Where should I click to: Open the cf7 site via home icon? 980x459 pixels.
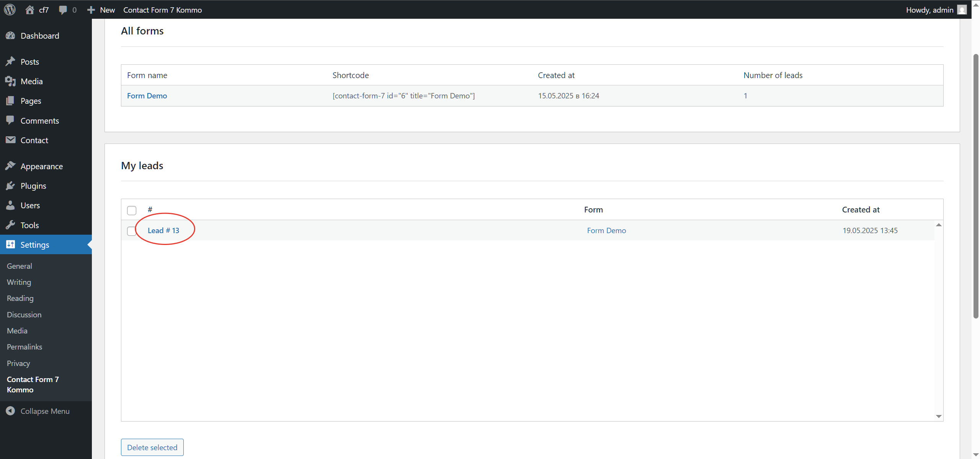30,10
